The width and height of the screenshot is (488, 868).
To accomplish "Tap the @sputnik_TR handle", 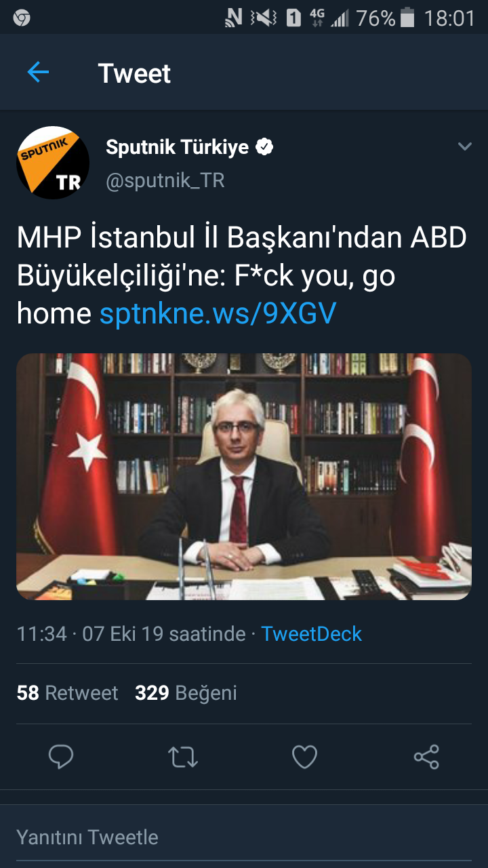I will 165,180.
